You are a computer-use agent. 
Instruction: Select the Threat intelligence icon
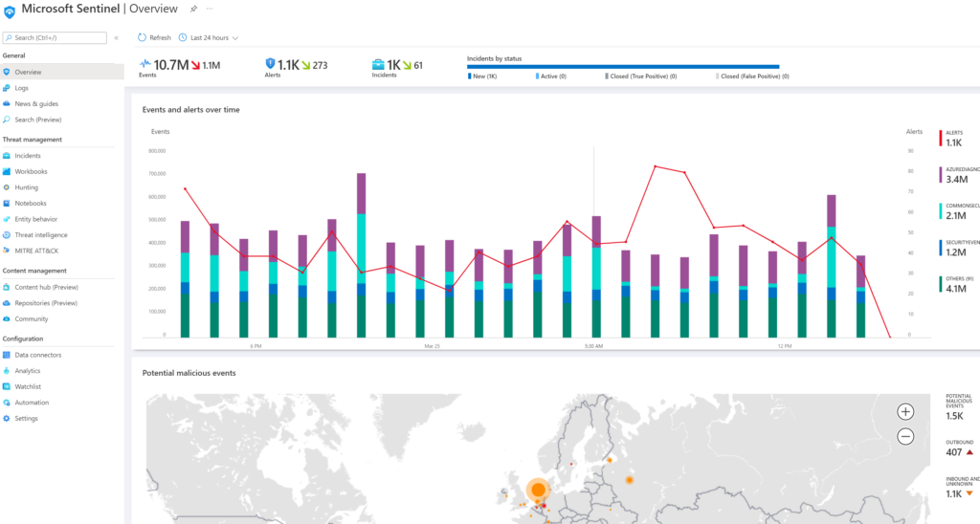click(x=7, y=234)
